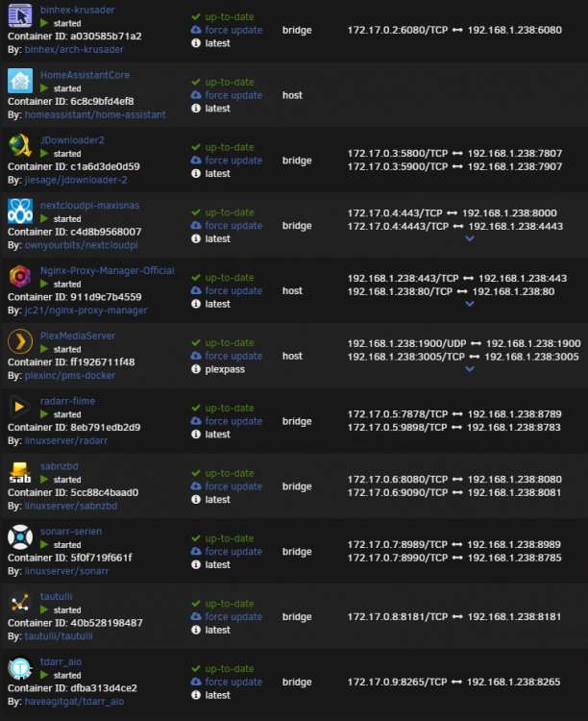Open plexinc/pms-docker repository link

[70, 376]
